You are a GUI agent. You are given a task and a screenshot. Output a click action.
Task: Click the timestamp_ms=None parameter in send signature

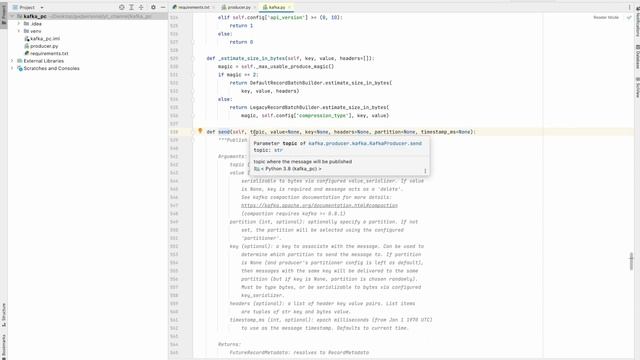coord(447,132)
